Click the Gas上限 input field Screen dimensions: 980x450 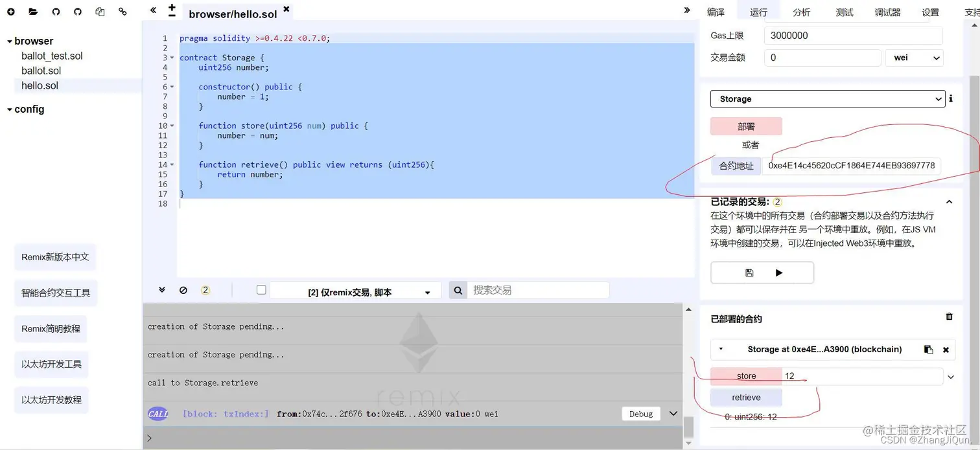(853, 36)
